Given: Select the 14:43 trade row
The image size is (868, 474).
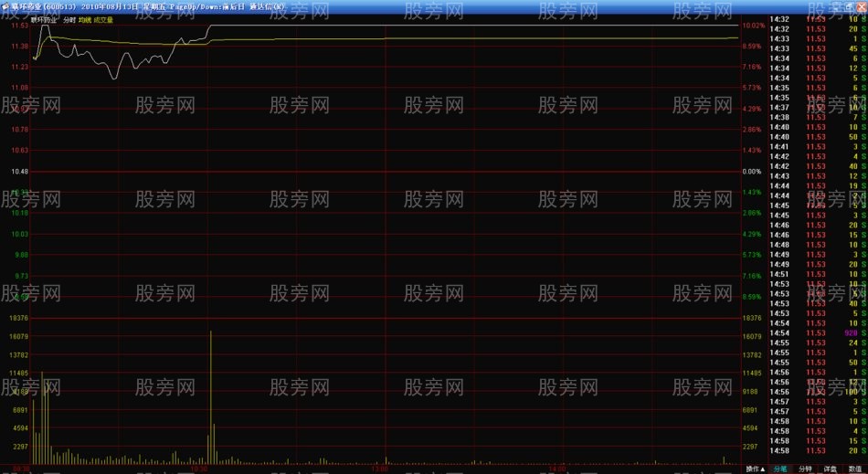Looking at the screenshot, I should tap(818, 176).
